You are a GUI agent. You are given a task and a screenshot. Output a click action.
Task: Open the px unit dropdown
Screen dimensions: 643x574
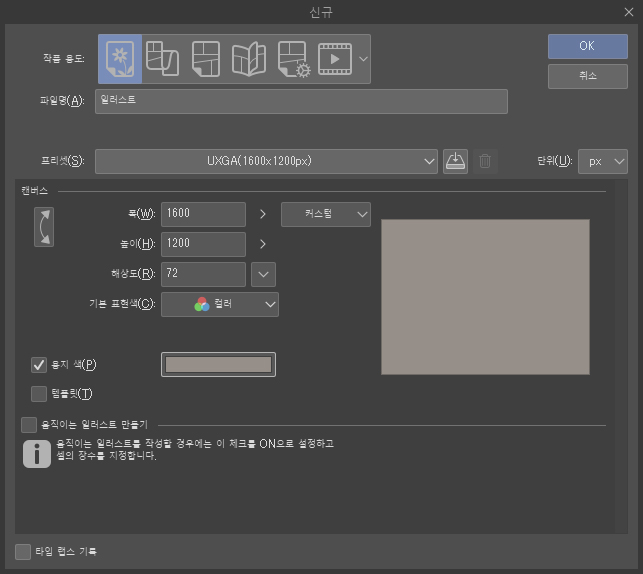coord(603,161)
